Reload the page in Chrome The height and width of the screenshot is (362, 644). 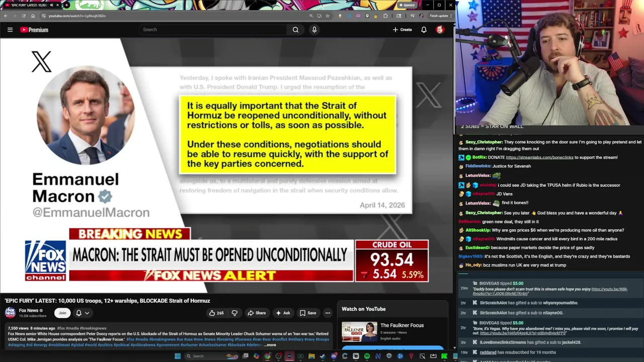(24, 16)
